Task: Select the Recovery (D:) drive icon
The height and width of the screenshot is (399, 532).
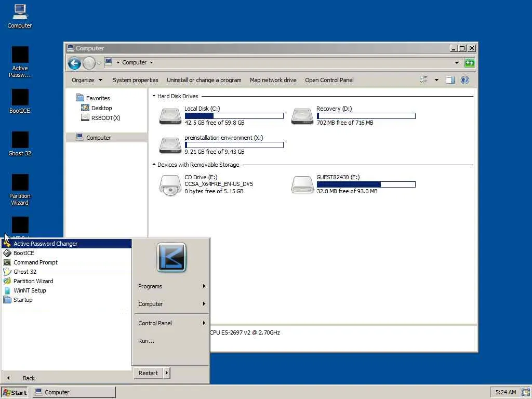Action: pyautogui.click(x=302, y=116)
